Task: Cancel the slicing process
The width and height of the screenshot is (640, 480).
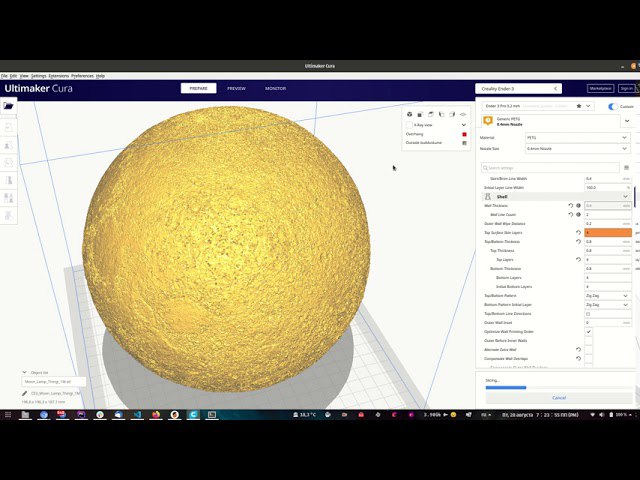Action: pos(559,398)
